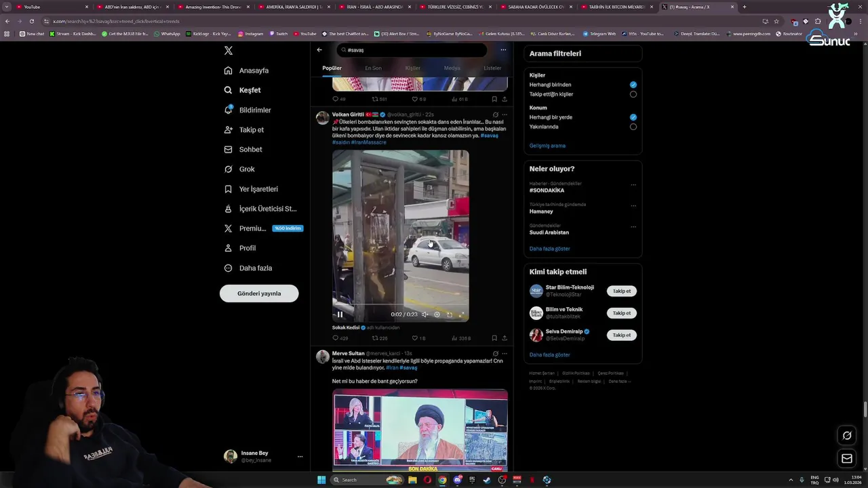
Task: Click Daha fazla göster under trends
Action: pyautogui.click(x=549, y=249)
